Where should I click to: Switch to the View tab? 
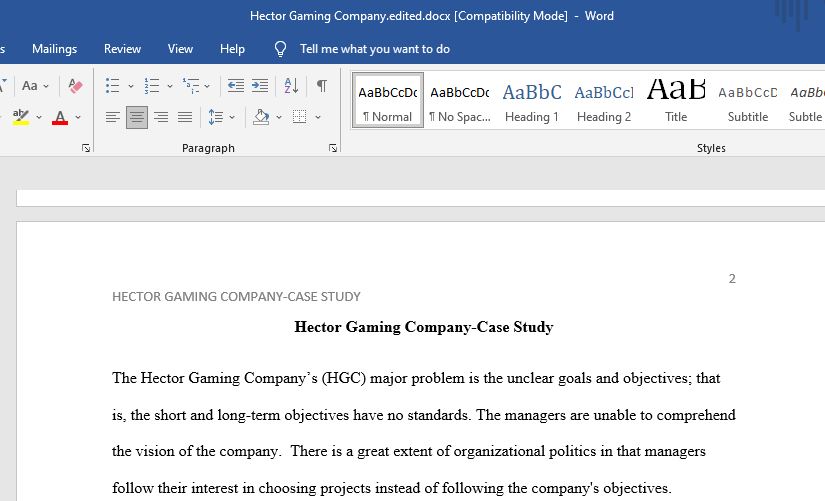pos(180,49)
